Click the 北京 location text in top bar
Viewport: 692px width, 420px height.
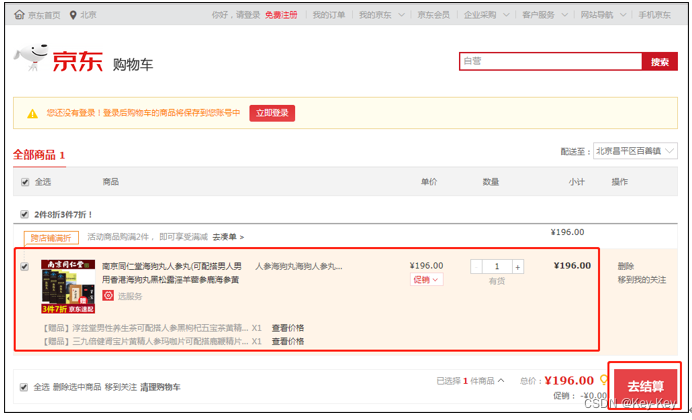[x=88, y=15]
